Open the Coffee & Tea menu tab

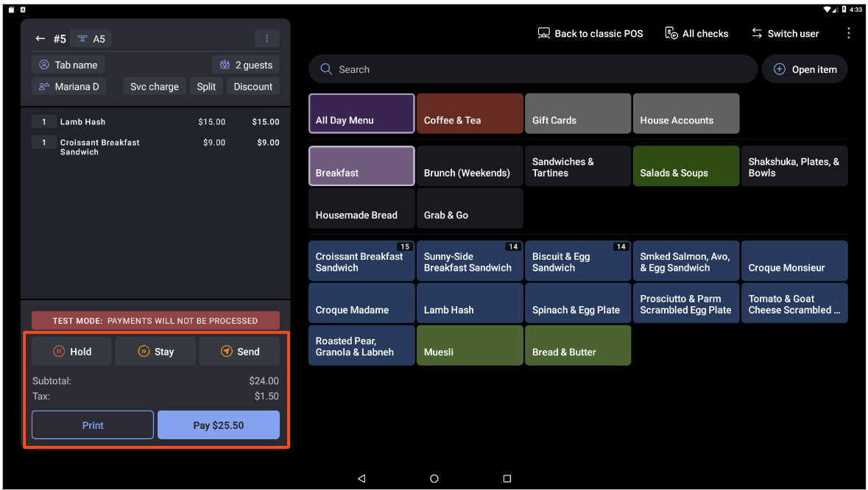pyautogui.click(x=470, y=113)
